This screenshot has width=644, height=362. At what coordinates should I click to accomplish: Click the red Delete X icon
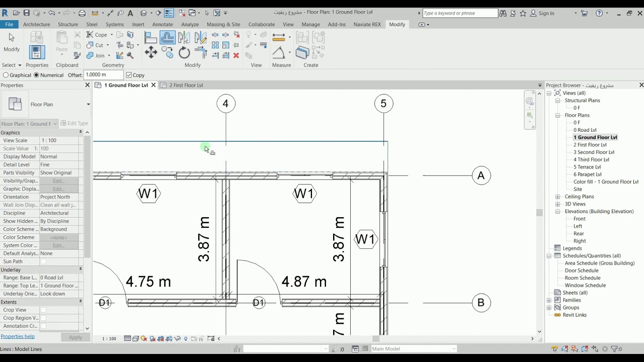[x=236, y=55]
